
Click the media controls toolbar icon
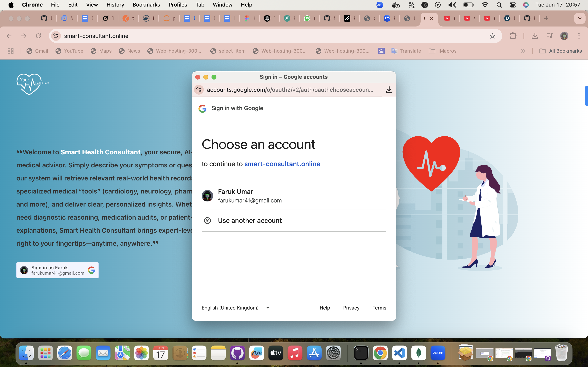click(x=549, y=36)
